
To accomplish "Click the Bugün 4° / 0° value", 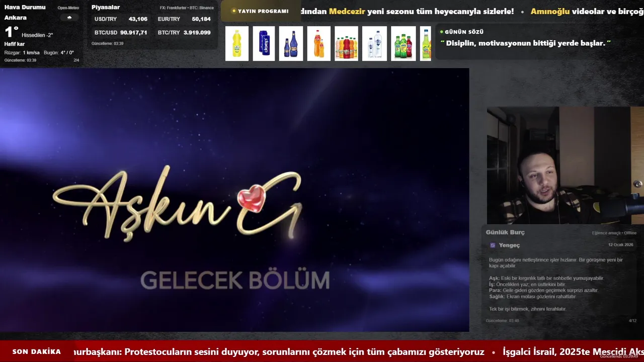I will pos(59,52).
